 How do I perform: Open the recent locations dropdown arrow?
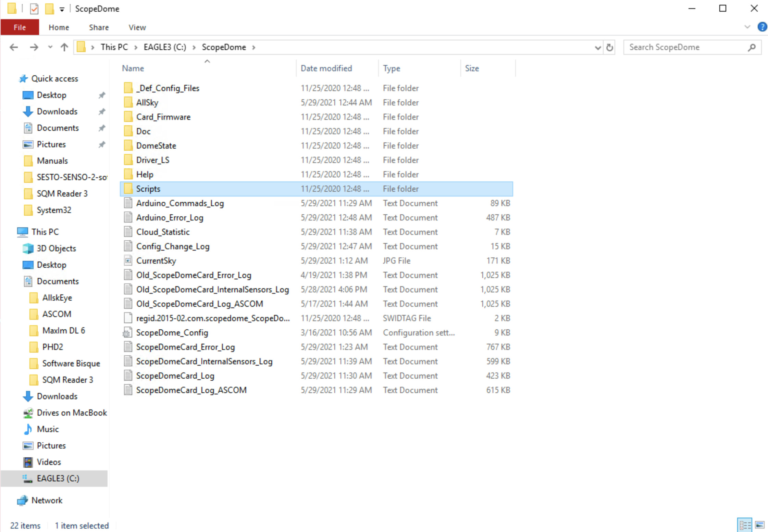pyautogui.click(x=50, y=47)
